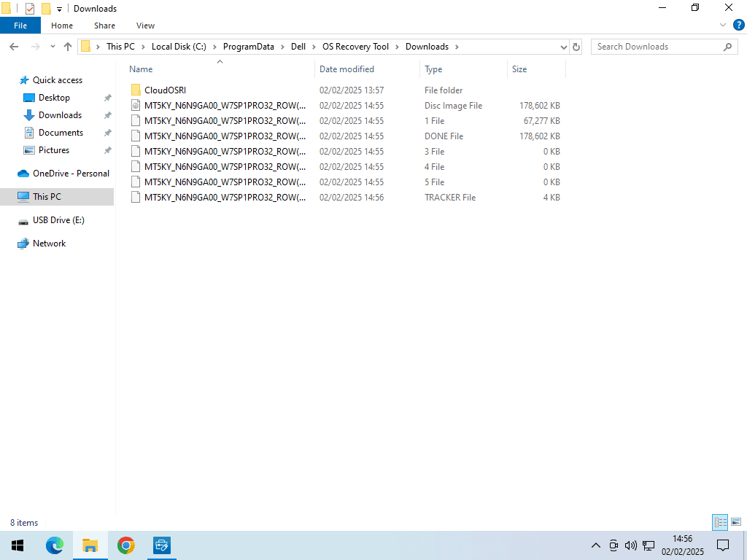Navigate to OS Recovery Tool breadcrumb
This screenshot has height=560, width=747.
point(355,47)
